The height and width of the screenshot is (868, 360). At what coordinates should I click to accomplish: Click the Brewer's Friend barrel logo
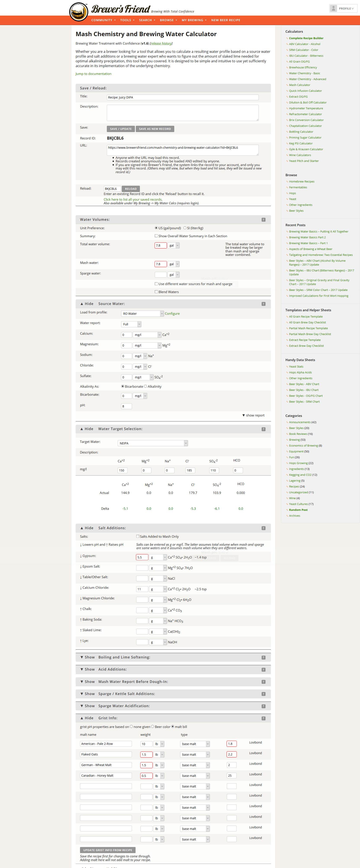[79, 12]
